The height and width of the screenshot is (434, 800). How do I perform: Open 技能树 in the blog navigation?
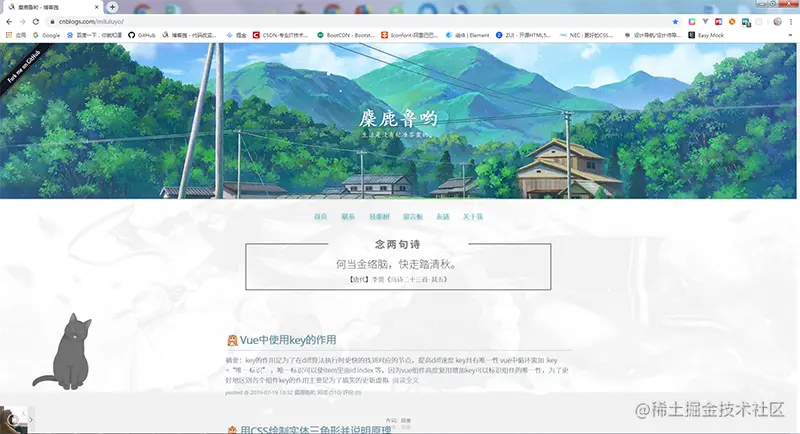tap(379, 217)
